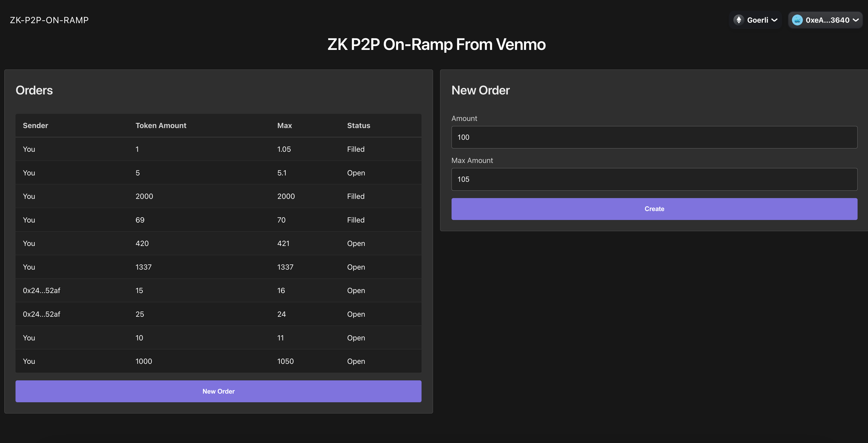Screen dimensions: 868x443
Task: Click the Orders panel heading
Action: tap(34, 90)
